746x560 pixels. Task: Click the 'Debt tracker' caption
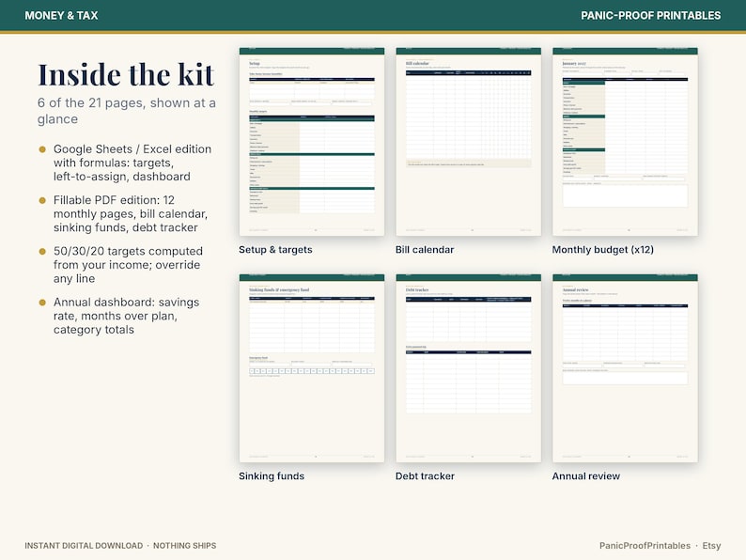click(425, 476)
